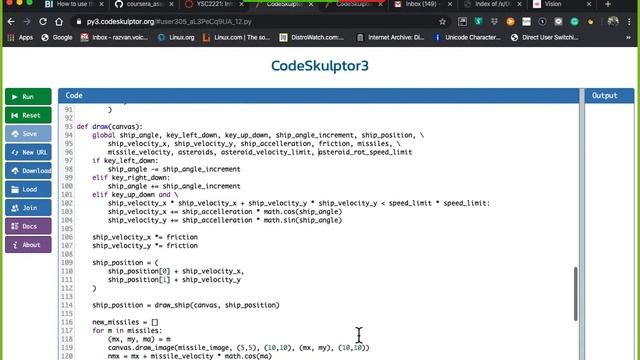Download the code file
The height and width of the screenshot is (360, 640).
[x=28, y=171]
